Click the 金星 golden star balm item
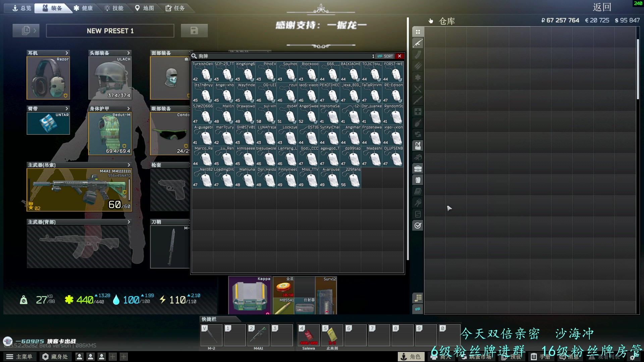This screenshot has width=644, height=362. click(284, 287)
